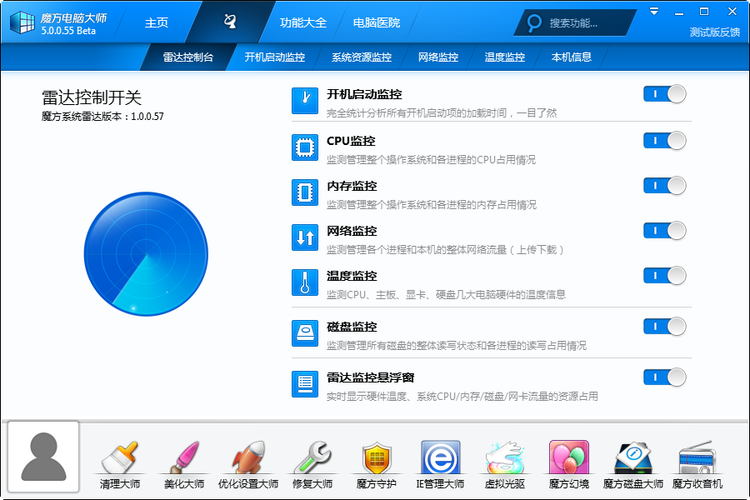Click 魔方系统雷达版本：1.0.0.57 text
750x500 pixels.
coord(102,116)
